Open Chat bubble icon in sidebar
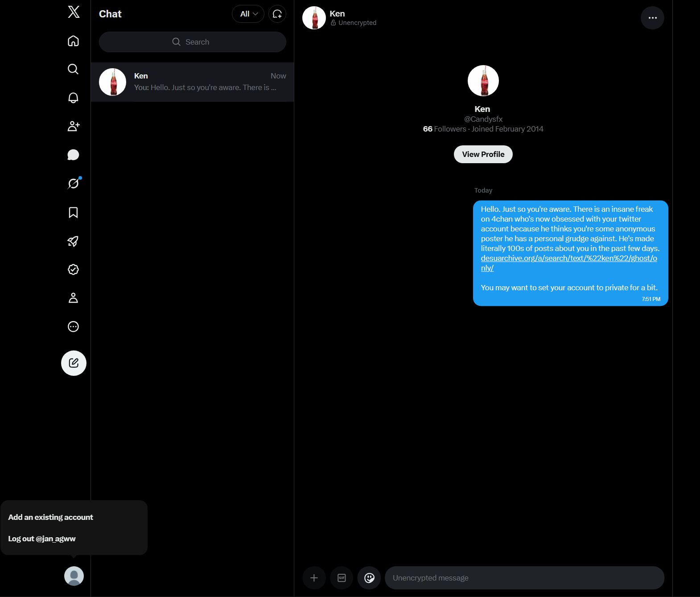Viewport: 700px width, 597px height. [x=73, y=155]
